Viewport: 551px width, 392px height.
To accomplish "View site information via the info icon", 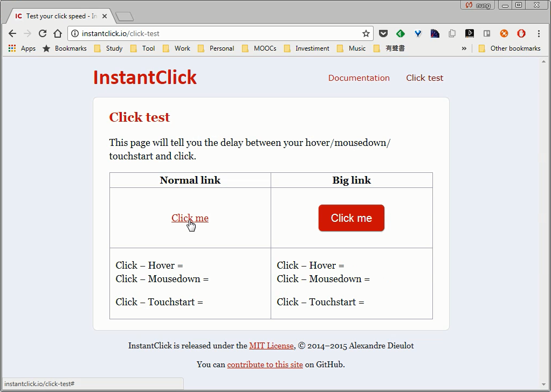I will pyautogui.click(x=74, y=34).
